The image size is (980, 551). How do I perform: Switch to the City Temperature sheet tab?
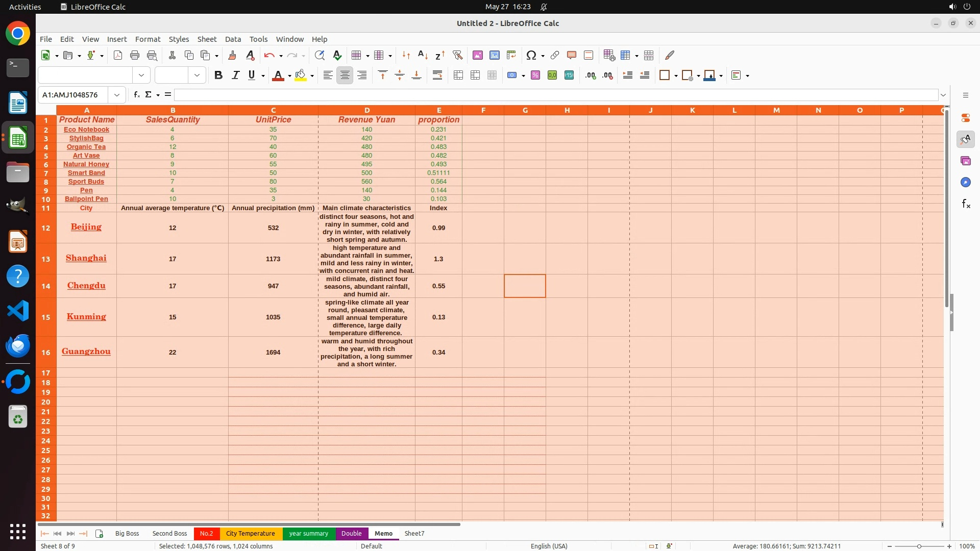(x=250, y=534)
